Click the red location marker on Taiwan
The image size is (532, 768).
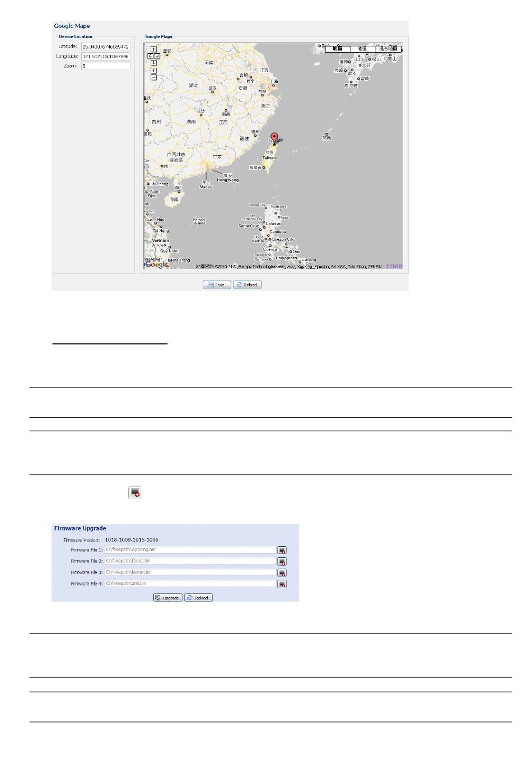(x=274, y=139)
